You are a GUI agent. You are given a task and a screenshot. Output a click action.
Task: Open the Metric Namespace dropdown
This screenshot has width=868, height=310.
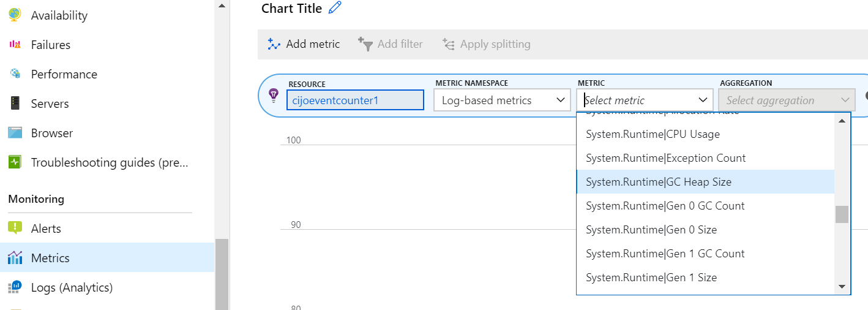point(501,100)
